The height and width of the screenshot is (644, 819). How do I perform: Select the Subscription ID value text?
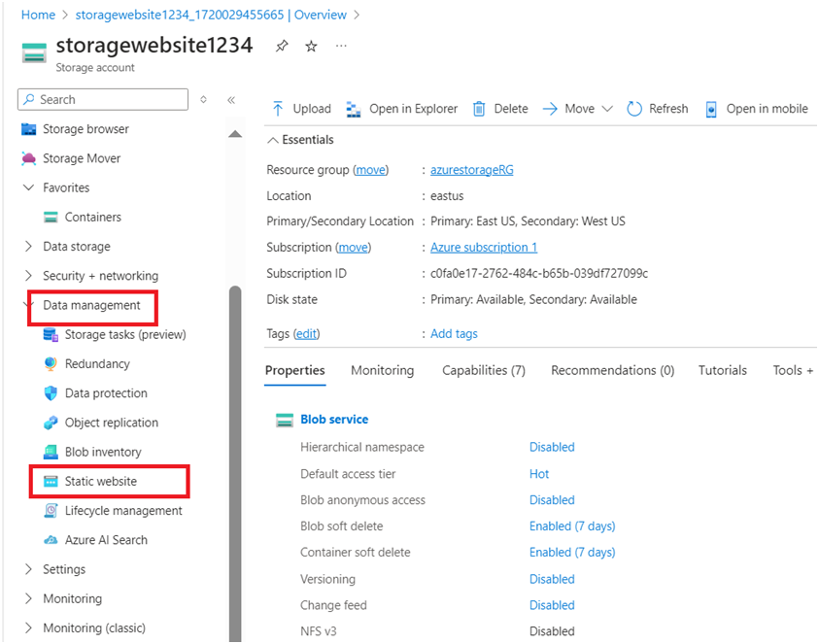pyautogui.click(x=539, y=274)
